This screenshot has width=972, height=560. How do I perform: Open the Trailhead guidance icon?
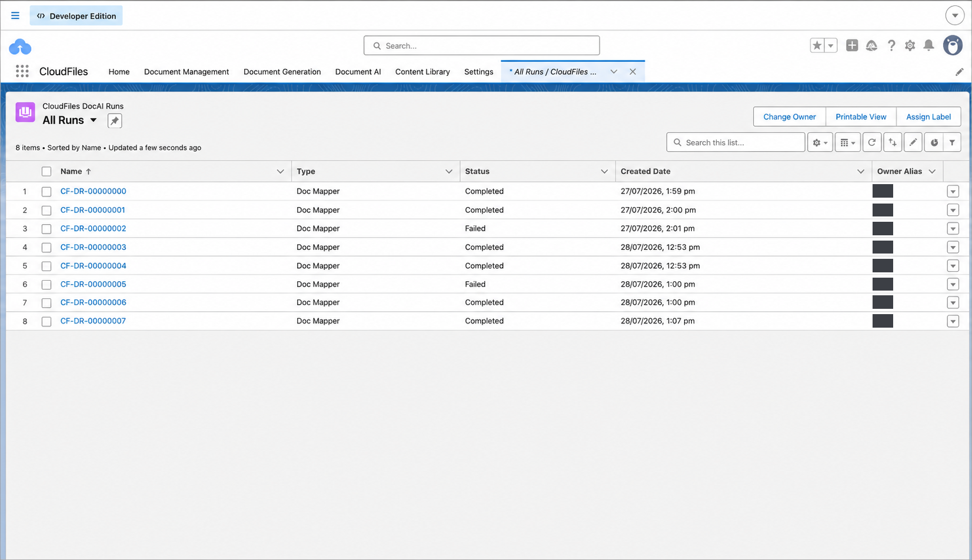pyautogui.click(x=871, y=45)
